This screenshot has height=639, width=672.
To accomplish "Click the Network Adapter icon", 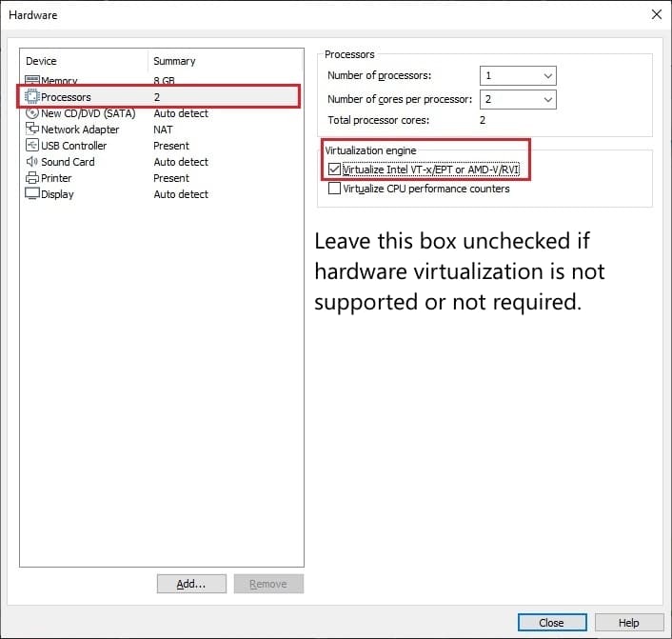I will [32, 130].
